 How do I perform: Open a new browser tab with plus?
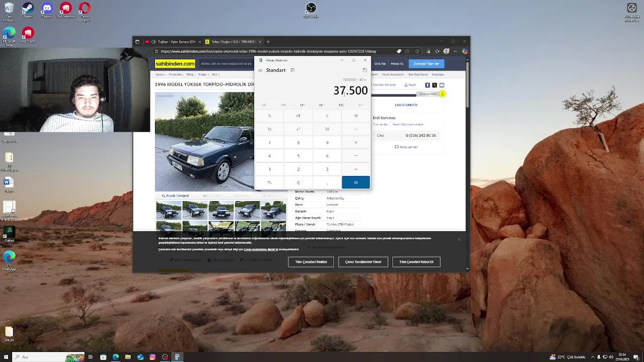pyautogui.click(x=268, y=42)
